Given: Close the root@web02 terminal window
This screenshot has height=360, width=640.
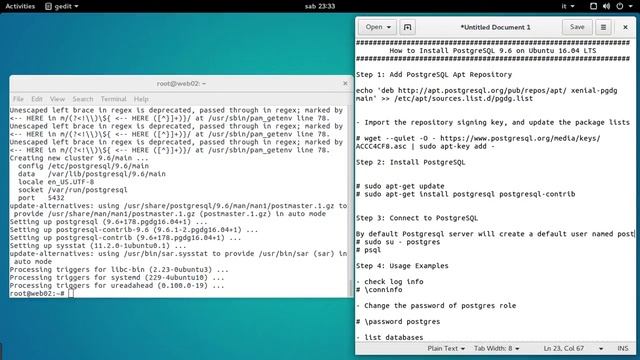Looking at the screenshot, I should pyautogui.click(x=345, y=83).
